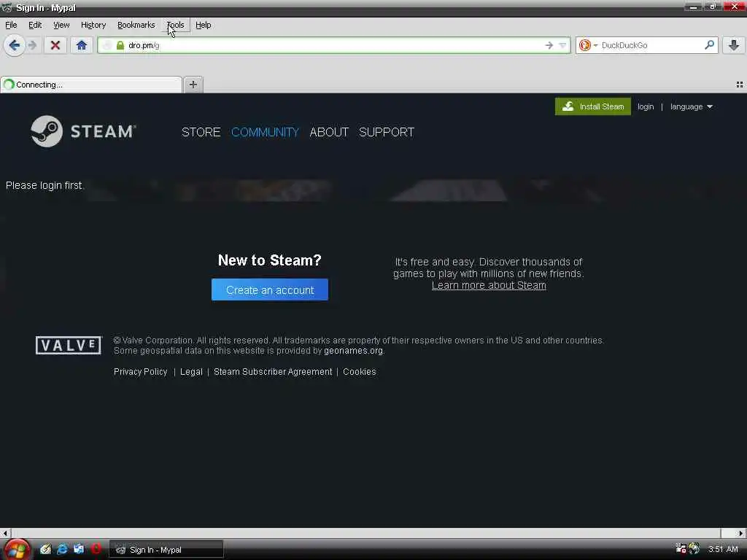The image size is (747, 560).
Task: Select the Connecting... tab
Action: point(91,85)
